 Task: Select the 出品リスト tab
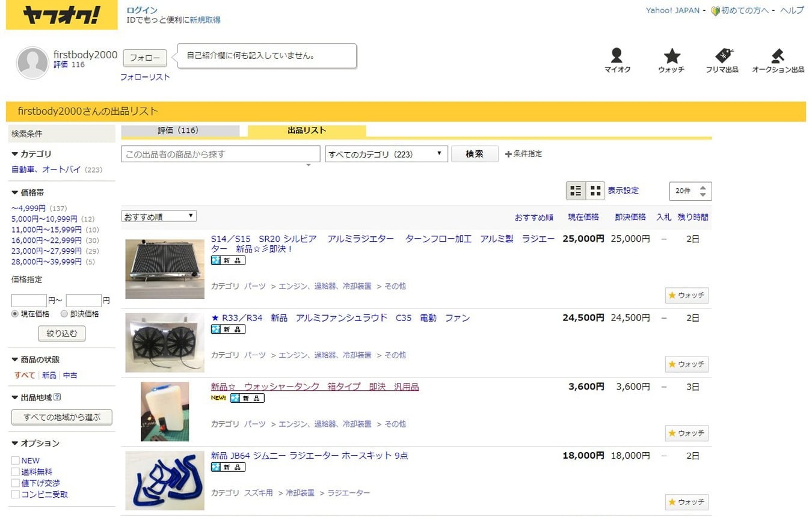[x=306, y=130]
